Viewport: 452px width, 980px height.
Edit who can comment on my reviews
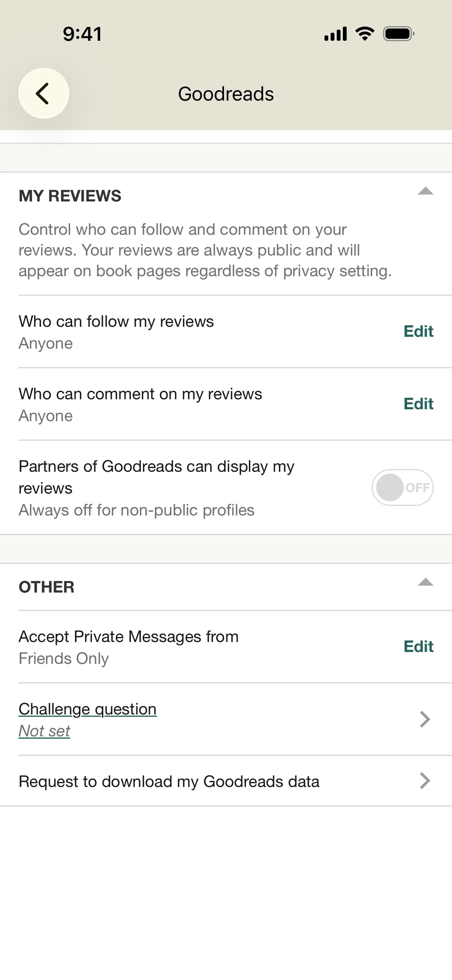[x=418, y=404]
